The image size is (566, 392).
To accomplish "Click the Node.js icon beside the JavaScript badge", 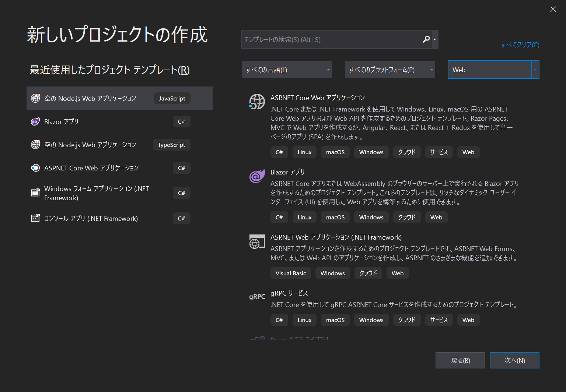I will [35, 98].
